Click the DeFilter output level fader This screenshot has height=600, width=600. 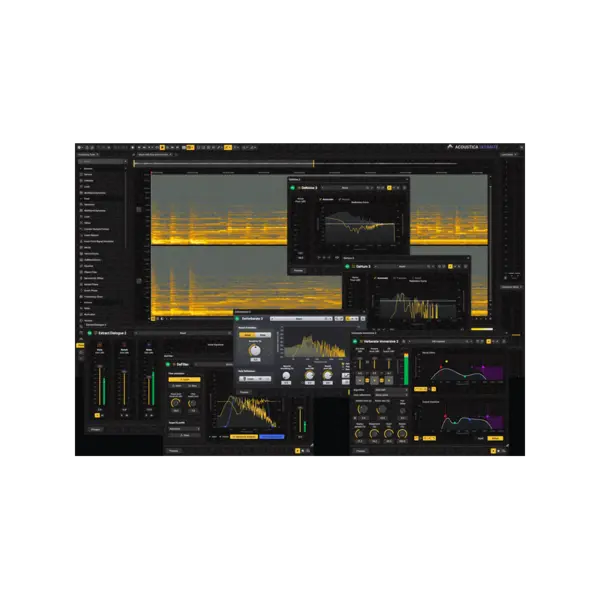coord(300,419)
